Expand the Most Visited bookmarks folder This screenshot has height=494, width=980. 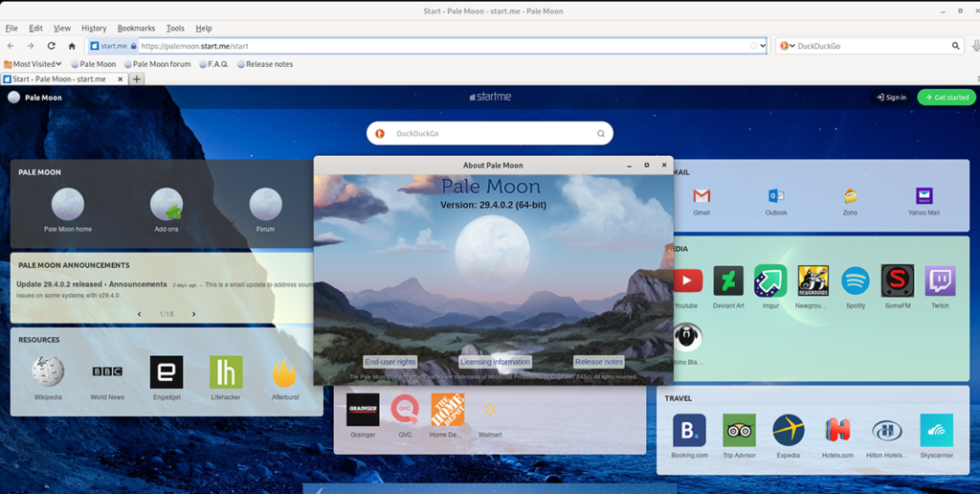(33, 64)
